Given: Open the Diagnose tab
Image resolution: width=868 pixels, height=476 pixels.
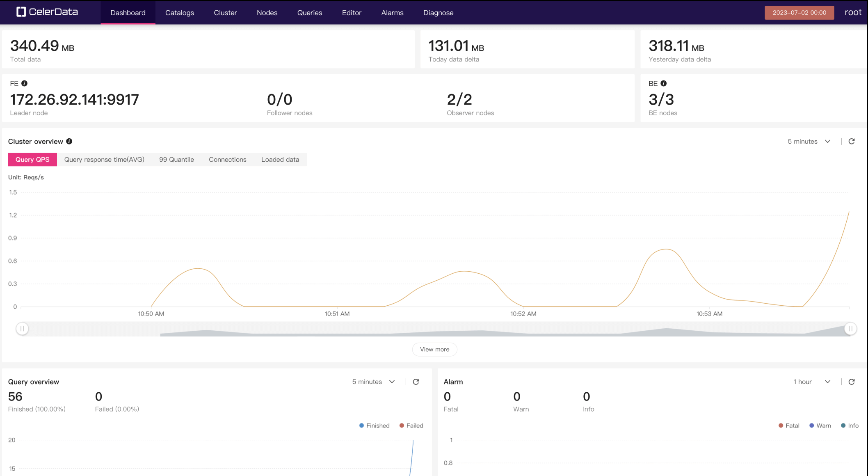Looking at the screenshot, I should (x=438, y=12).
